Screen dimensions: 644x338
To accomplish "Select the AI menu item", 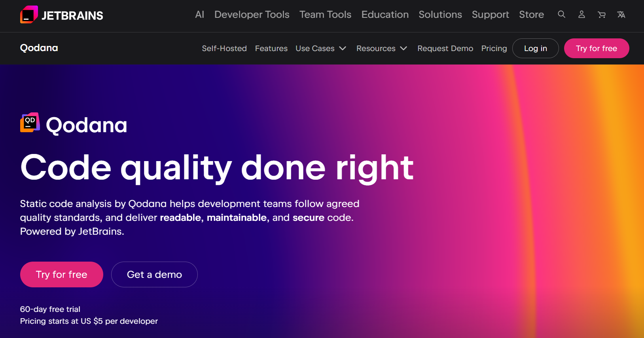I will click(199, 15).
